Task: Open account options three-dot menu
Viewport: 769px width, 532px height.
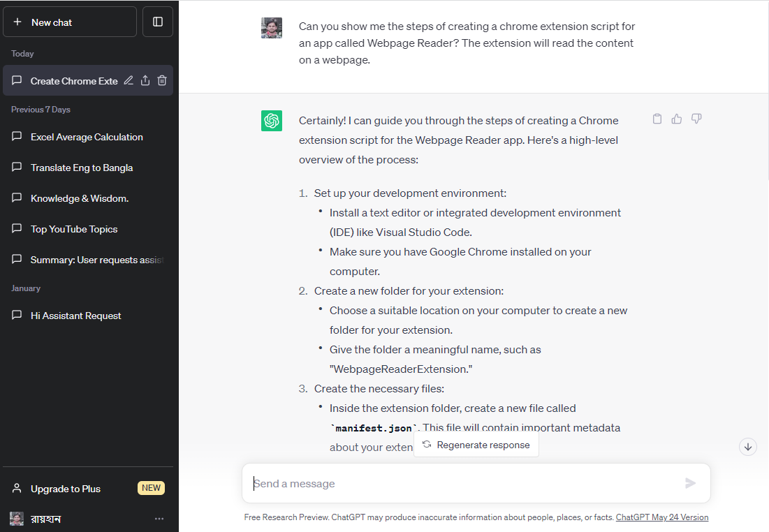Action: [159, 519]
